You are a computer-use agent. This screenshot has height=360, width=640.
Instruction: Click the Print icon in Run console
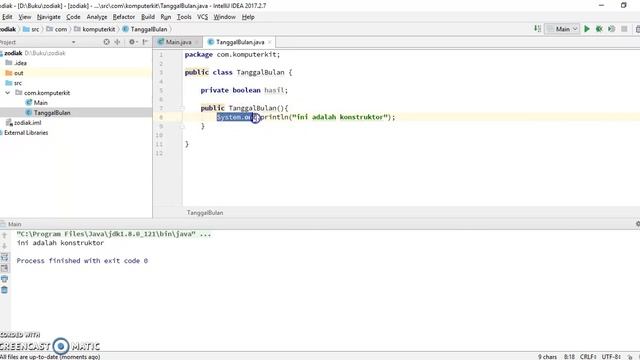coord(4,279)
